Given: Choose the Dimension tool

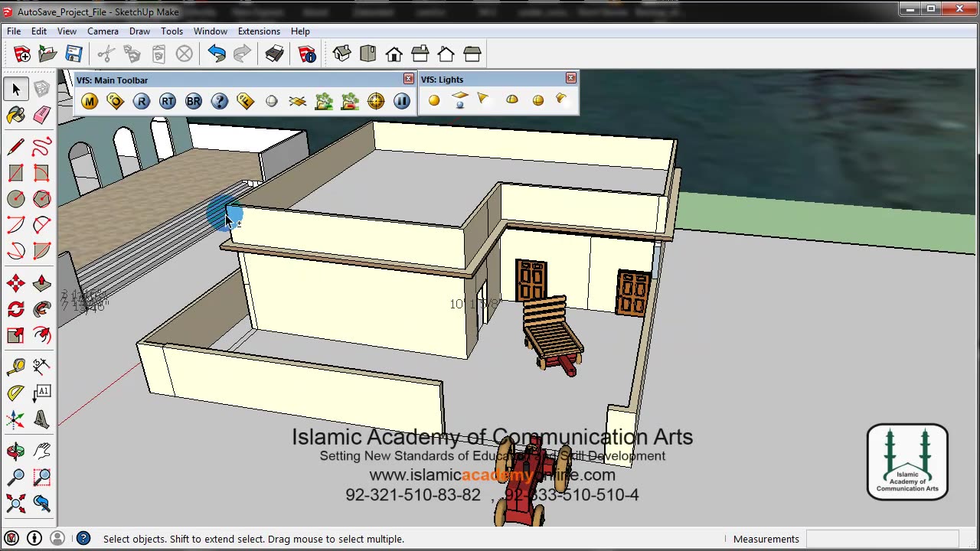Looking at the screenshot, I should tap(42, 367).
